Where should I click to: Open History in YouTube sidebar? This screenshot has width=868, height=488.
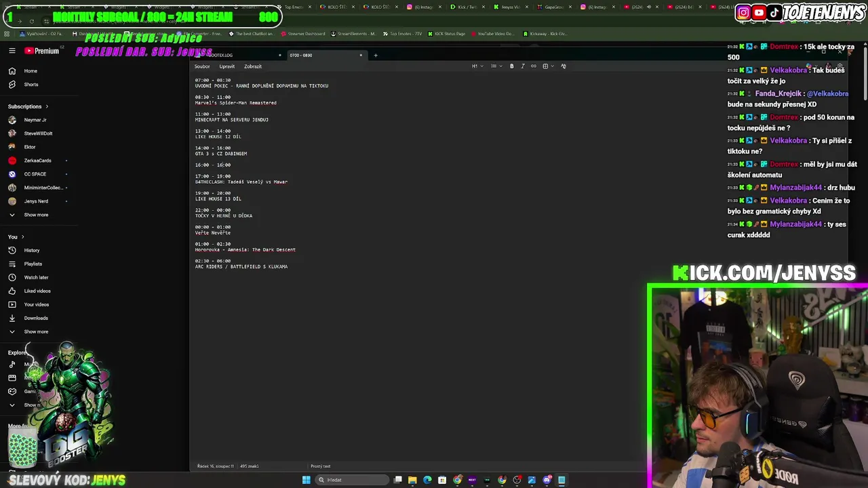pyautogui.click(x=32, y=250)
